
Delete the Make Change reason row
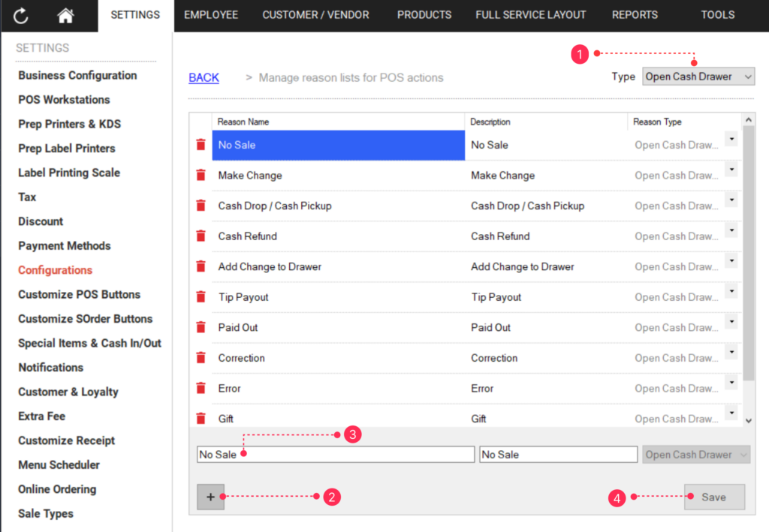[201, 175]
